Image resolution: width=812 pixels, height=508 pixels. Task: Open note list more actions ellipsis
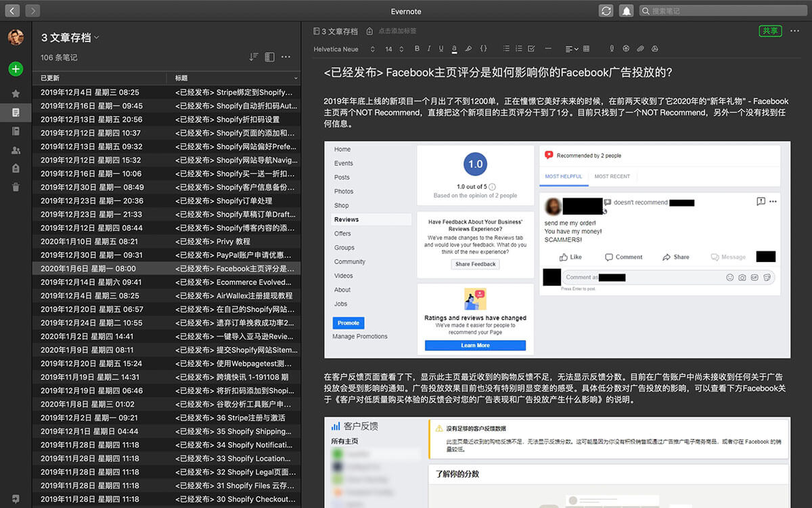(x=286, y=57)
